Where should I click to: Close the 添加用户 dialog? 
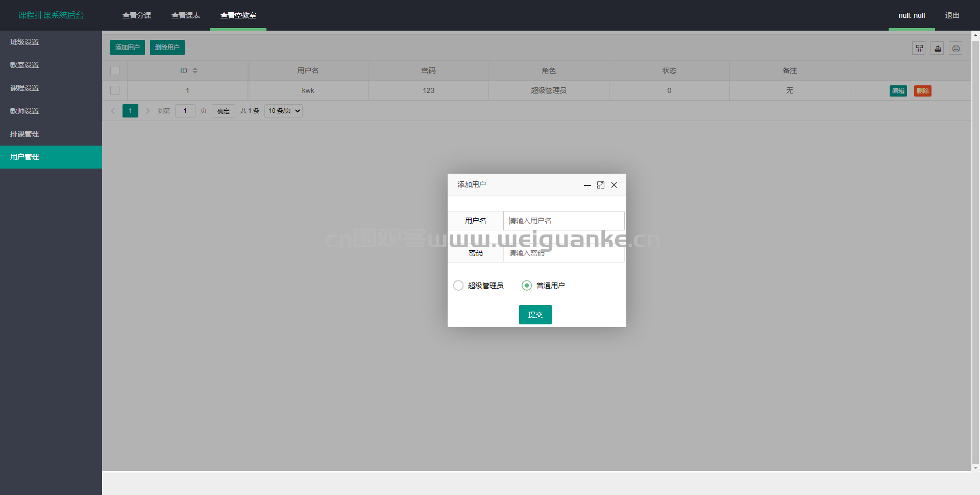pyautogui.click(x=614, y=185)
